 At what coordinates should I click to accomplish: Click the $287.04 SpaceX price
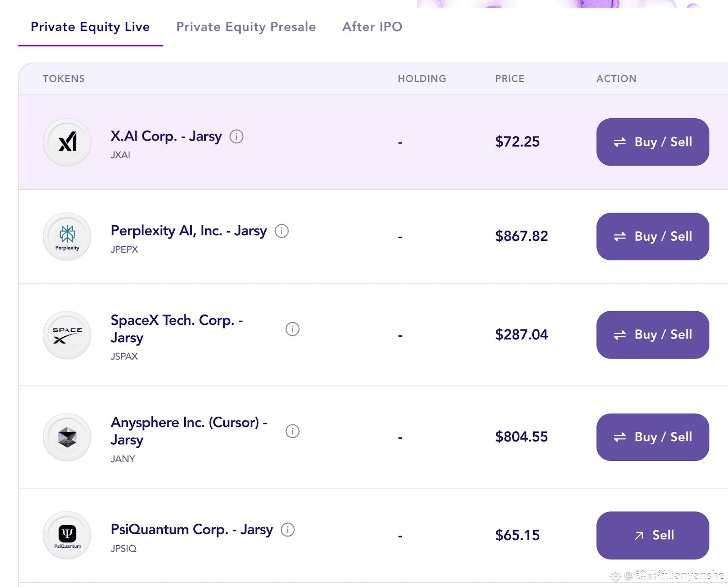point(521,335)
